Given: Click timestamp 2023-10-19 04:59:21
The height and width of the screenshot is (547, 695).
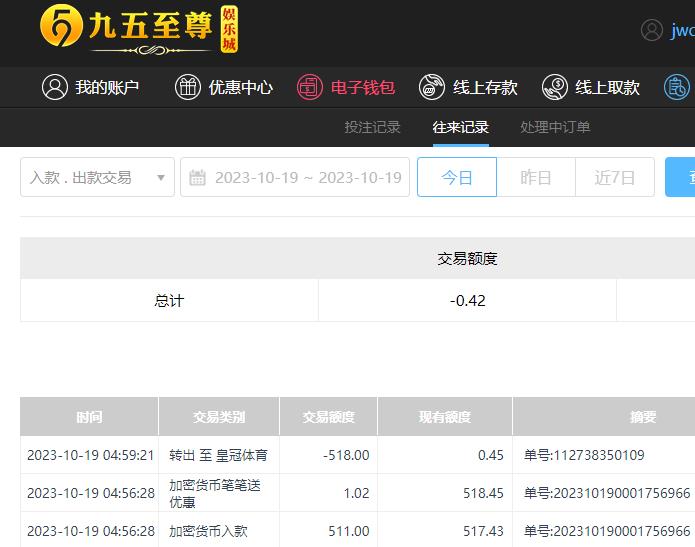Looking at the screenshot, I should click(90, 455).
